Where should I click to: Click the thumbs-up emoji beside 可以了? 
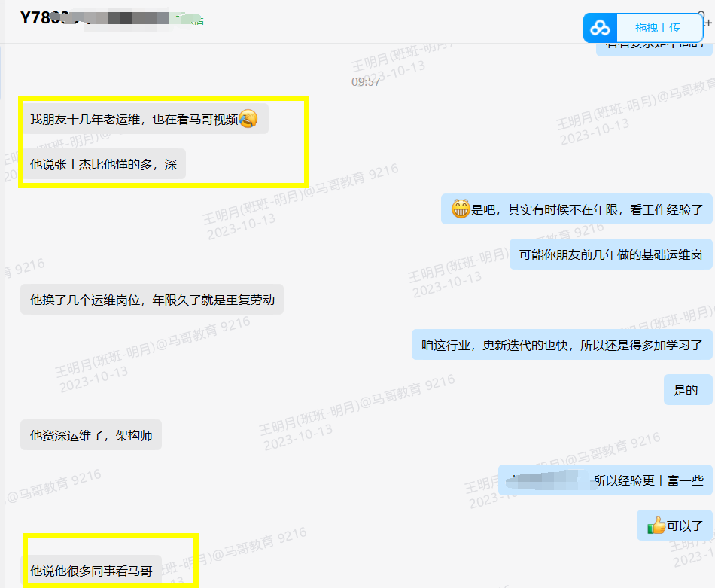656,526
